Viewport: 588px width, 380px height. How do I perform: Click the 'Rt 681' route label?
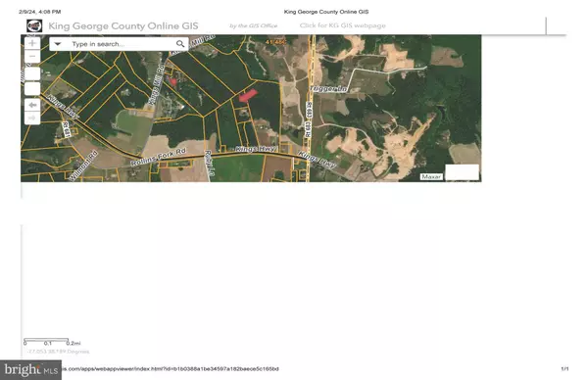pos(67,129)
